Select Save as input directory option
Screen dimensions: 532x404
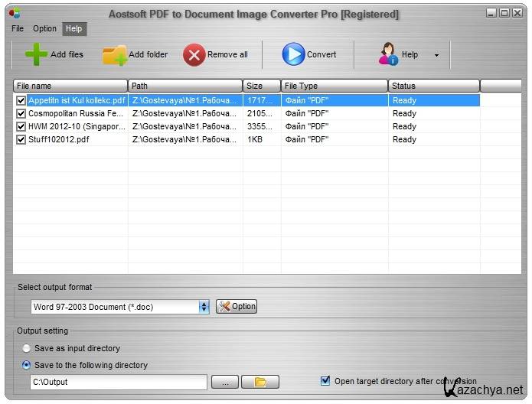click(x=27, y=348)
